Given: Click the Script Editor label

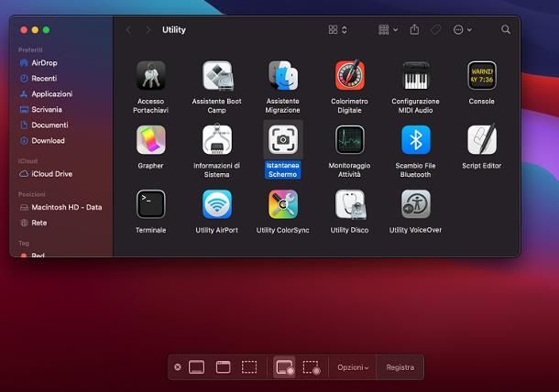Looking at the screenshot, I should tap(482, 166).
